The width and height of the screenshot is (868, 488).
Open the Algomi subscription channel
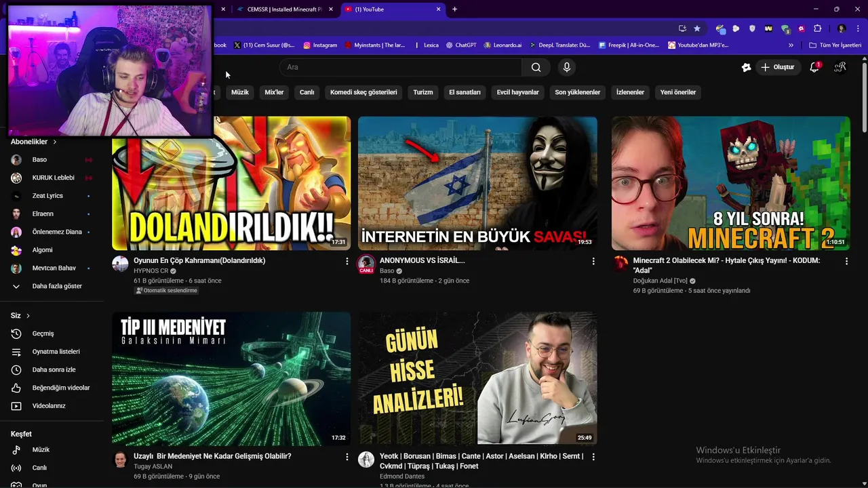tap(52, 250)
